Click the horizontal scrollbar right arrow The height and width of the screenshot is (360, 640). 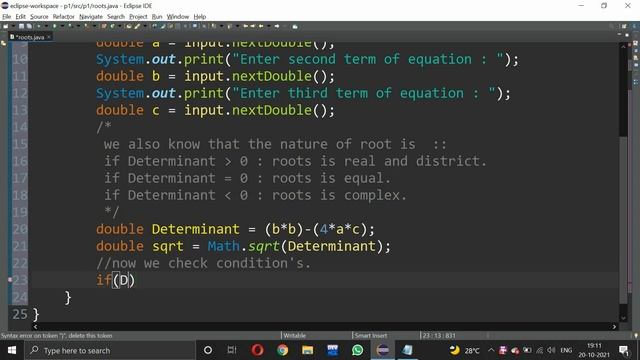[614, 327]
